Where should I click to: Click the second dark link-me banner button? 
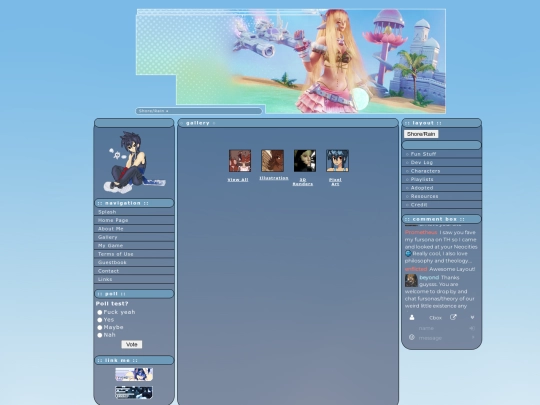point(134,392)
